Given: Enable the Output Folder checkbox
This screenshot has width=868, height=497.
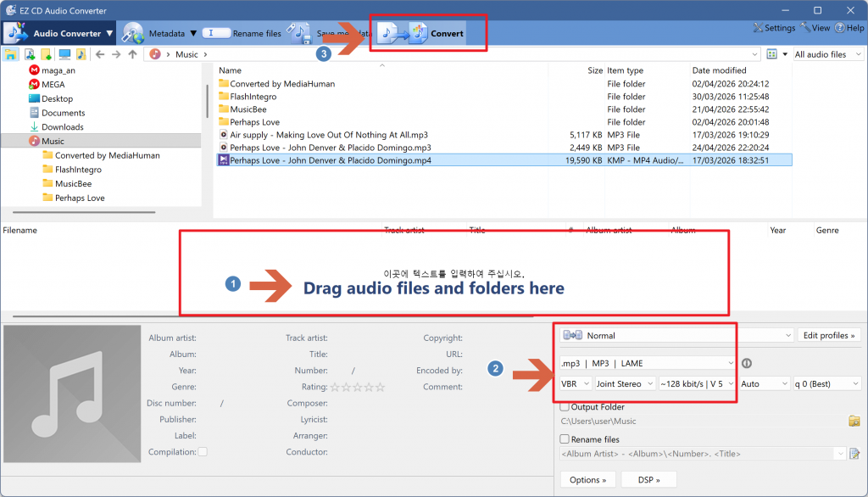Looking at the screenshot, I should coord(565,407).
